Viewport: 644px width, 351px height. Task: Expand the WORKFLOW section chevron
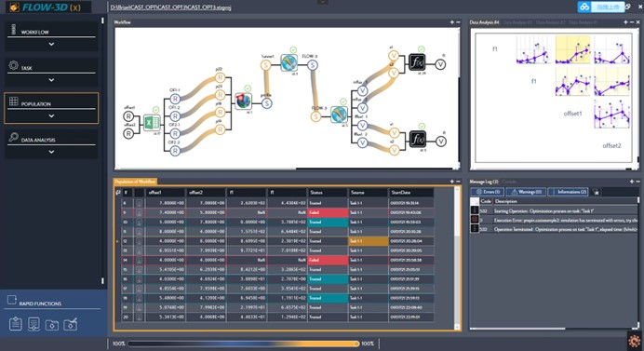point(51,44)
